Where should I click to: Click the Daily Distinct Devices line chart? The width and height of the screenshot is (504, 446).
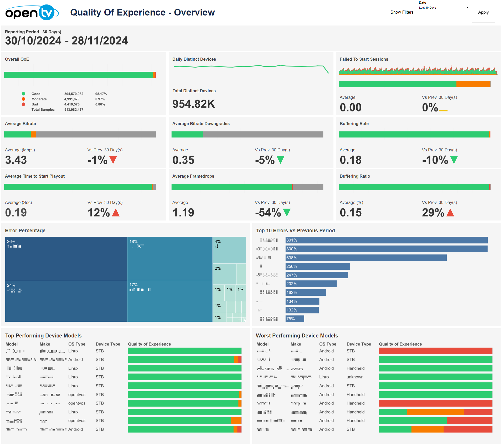point(250,66)
